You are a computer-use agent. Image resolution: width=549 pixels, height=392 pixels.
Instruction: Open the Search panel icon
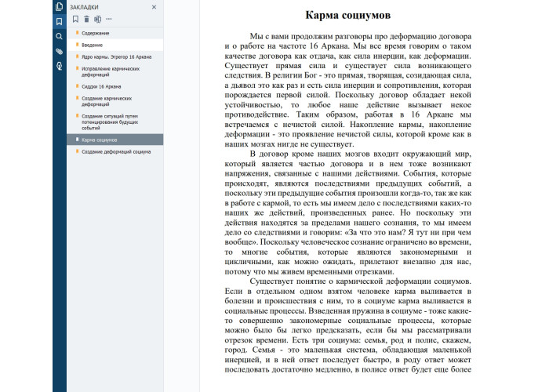59,36
